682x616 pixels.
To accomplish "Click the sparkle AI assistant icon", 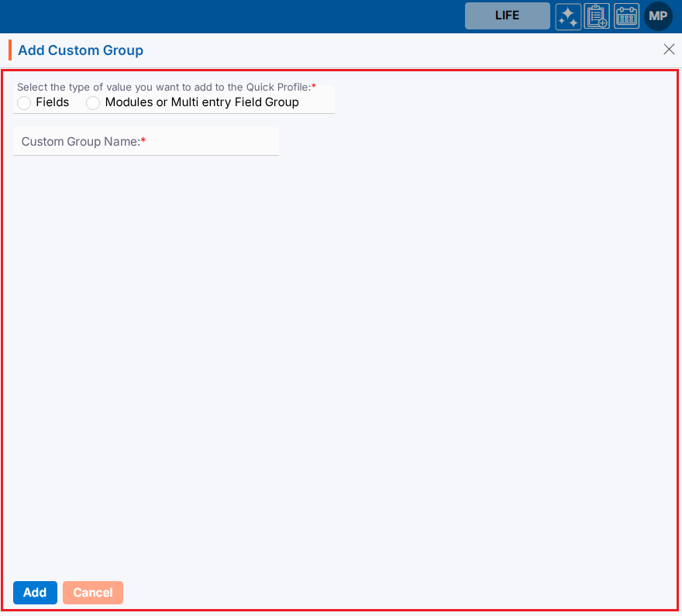I will pyautogui.click(x=568, y=16).
